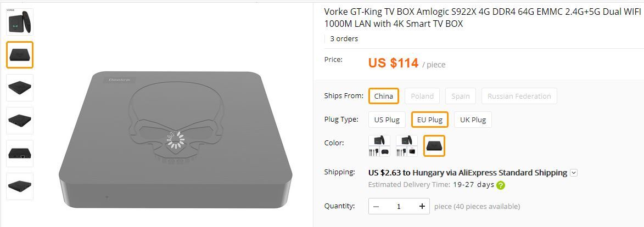Pick second color option bundle
The width and height of the screenshot is (644, 227).
pyautogui.click(x=407, y=146)
